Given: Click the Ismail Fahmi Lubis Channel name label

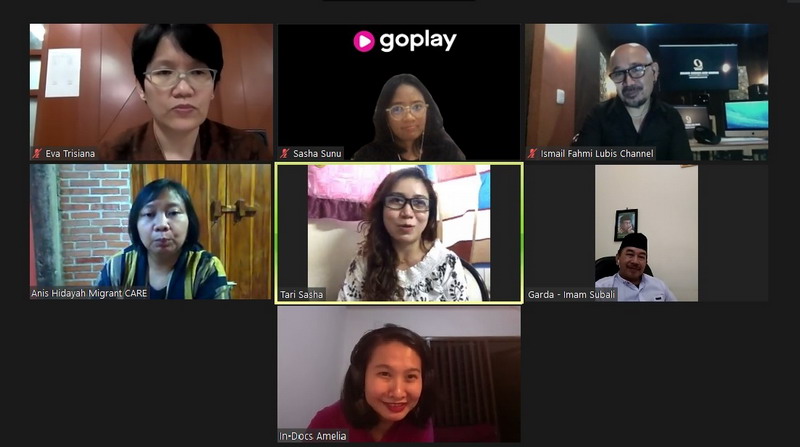Looking at the screenshot, I should click(597, 153).
